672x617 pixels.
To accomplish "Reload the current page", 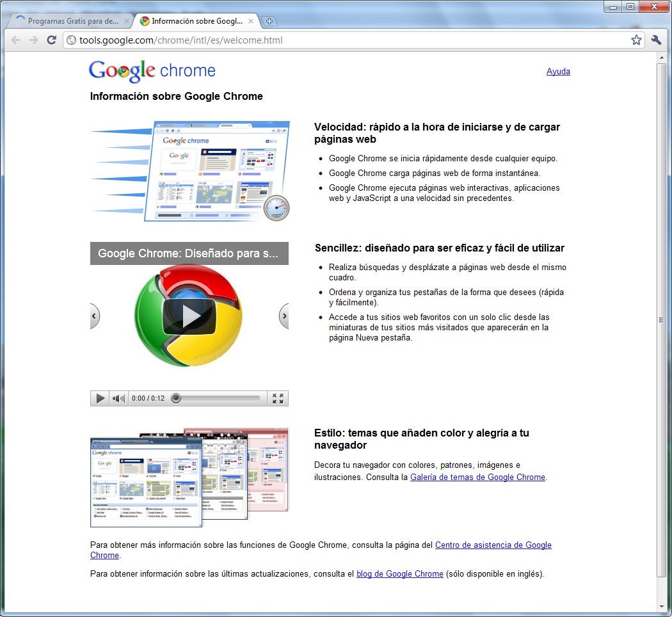I will (x=51, y=40).
